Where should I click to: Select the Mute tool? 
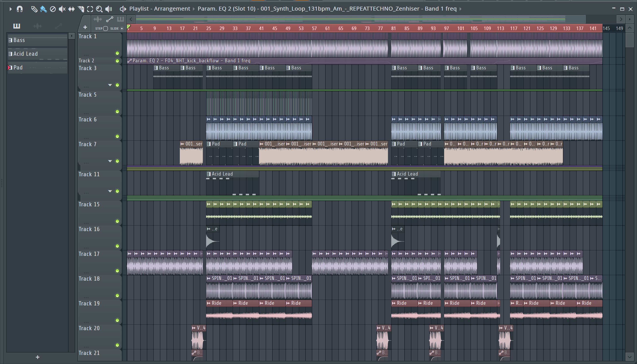tap(62, 9)
